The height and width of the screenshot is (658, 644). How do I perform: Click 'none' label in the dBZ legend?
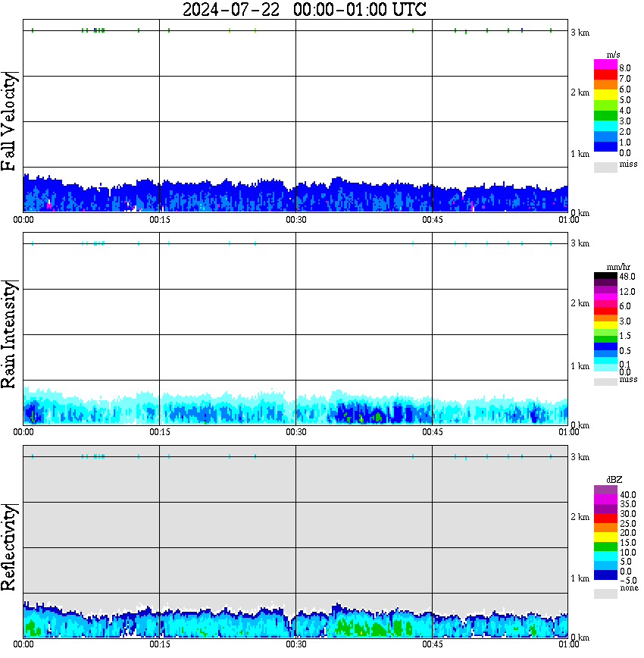[629, 588]
